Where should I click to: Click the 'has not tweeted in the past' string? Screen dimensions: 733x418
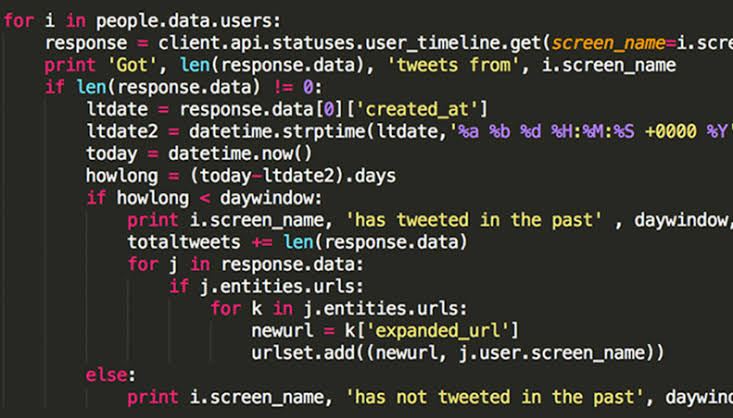[494, 397]
